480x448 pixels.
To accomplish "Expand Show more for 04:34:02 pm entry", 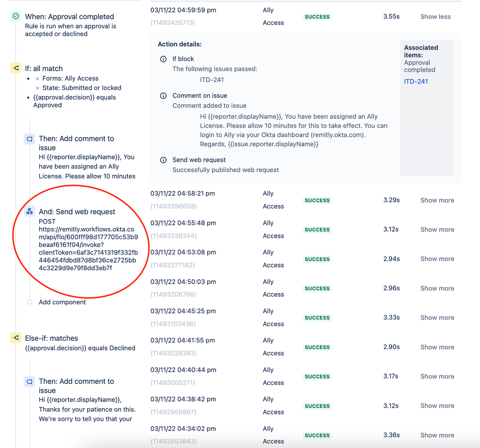I will [x=437, y=436].
